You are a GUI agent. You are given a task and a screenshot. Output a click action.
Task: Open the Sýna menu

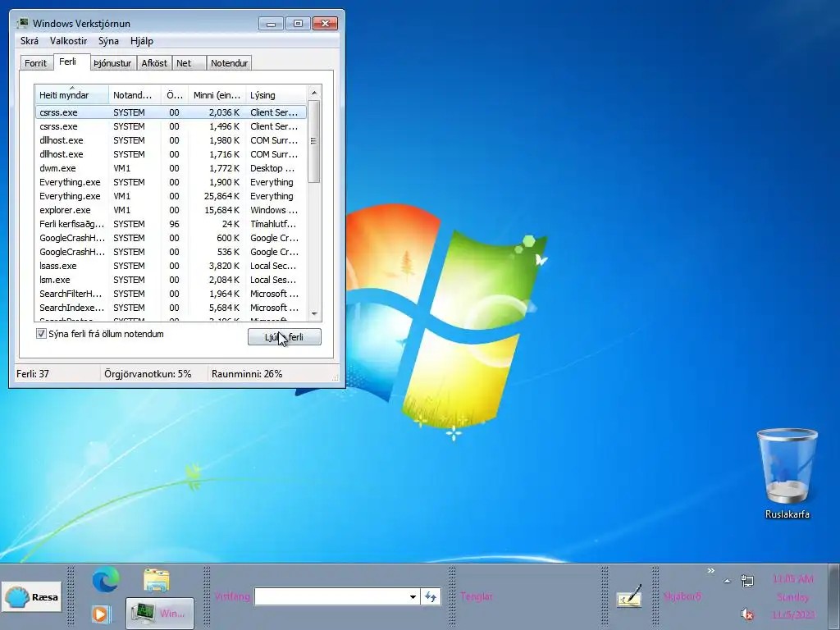point(108,41)
